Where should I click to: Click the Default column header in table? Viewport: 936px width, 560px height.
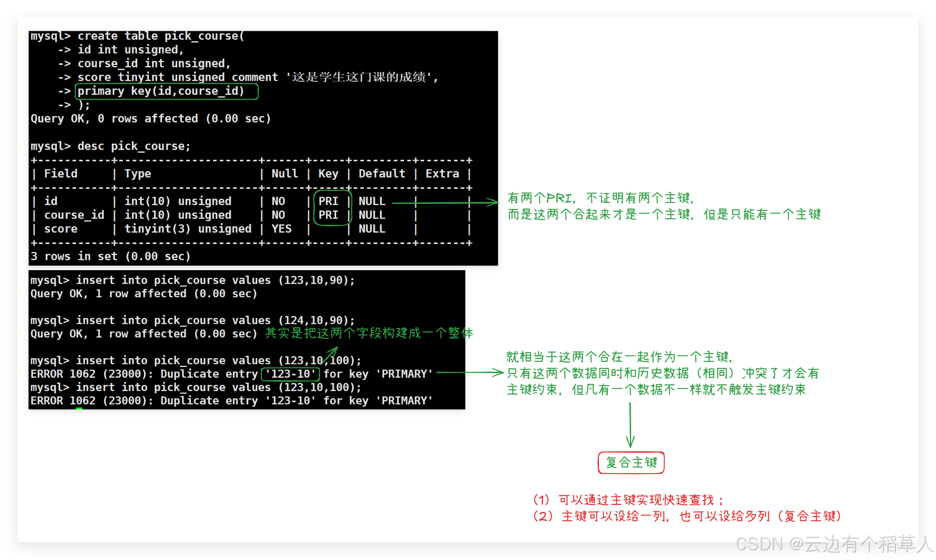[x=382, y=174]
